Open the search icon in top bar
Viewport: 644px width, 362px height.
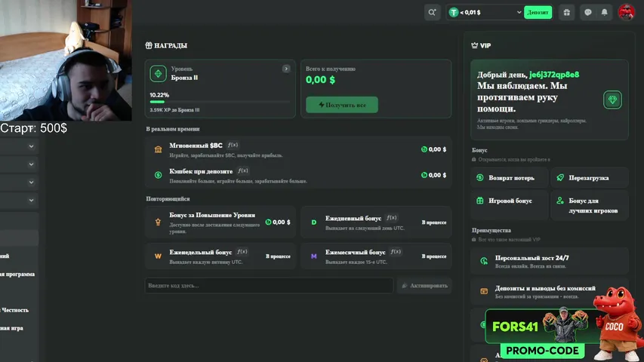coord(432,12)
